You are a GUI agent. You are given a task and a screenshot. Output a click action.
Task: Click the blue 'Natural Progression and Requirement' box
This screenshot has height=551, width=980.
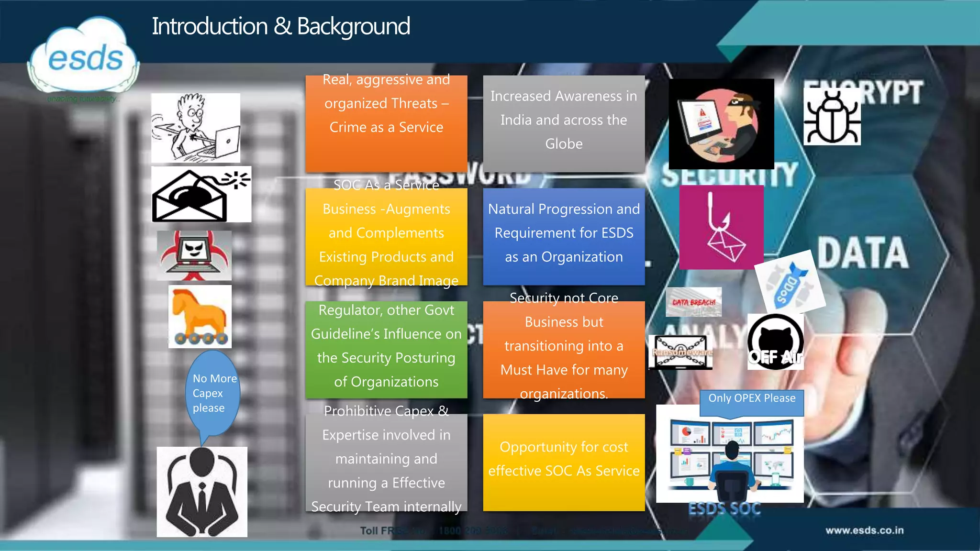click(564, 236)
